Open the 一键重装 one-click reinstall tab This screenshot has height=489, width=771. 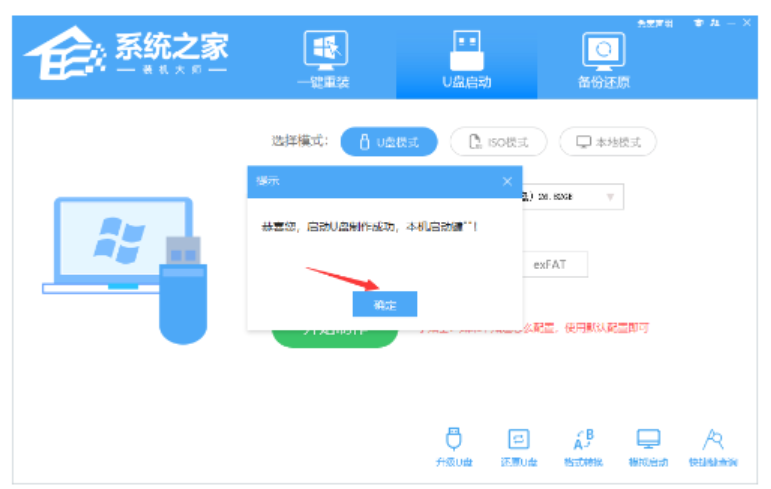(324, 59)
